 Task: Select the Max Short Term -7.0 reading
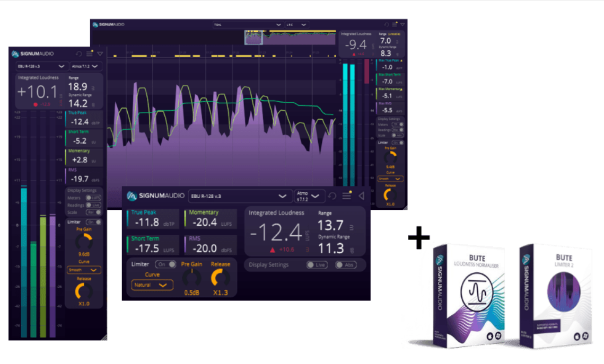point(391,79)
